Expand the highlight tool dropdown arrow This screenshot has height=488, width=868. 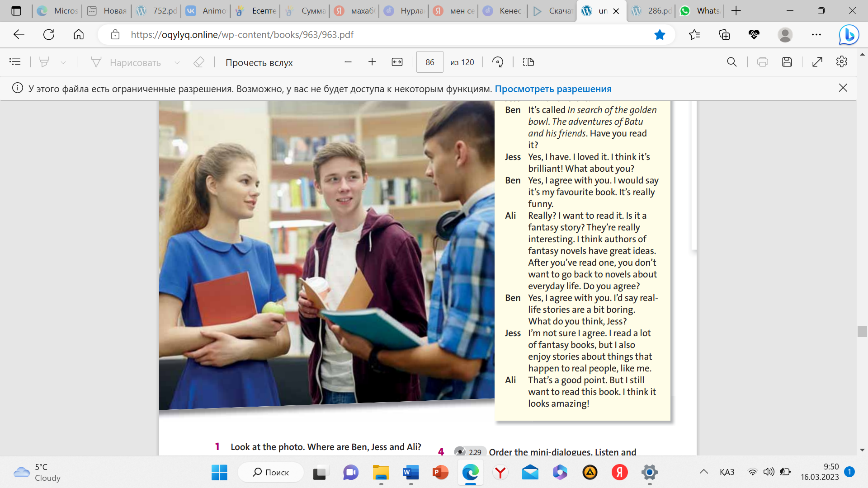63,62
